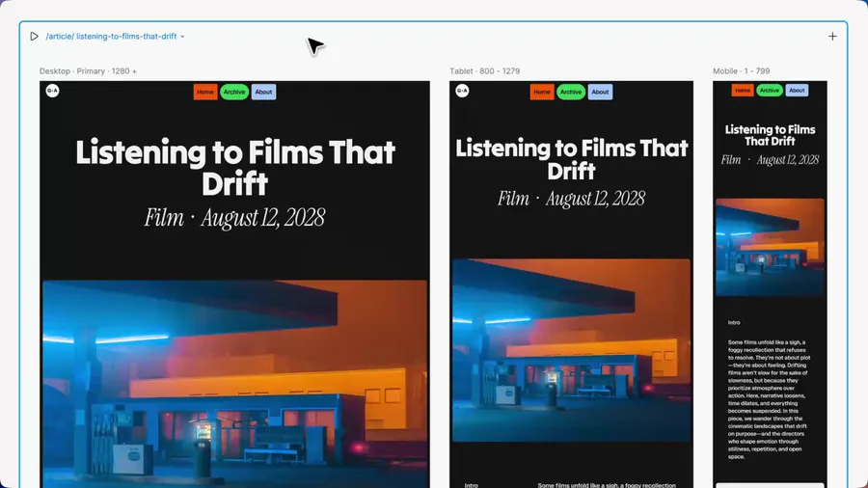Open the article page path dropdown
868x488 pixels.
point(182,37)
